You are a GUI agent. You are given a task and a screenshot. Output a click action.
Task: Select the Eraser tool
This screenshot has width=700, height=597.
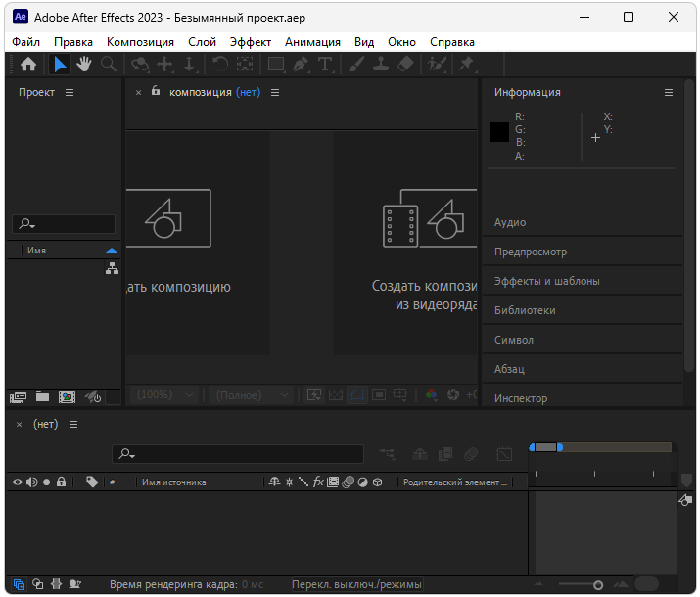coord(405,65)
